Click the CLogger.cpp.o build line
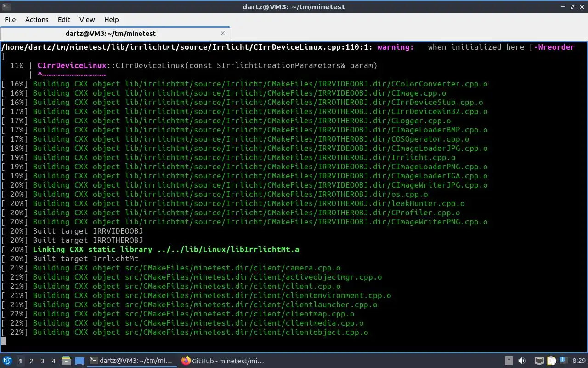The width and height of the screenshot is (588, 368). pyautogui.click(x=226, y=121)
